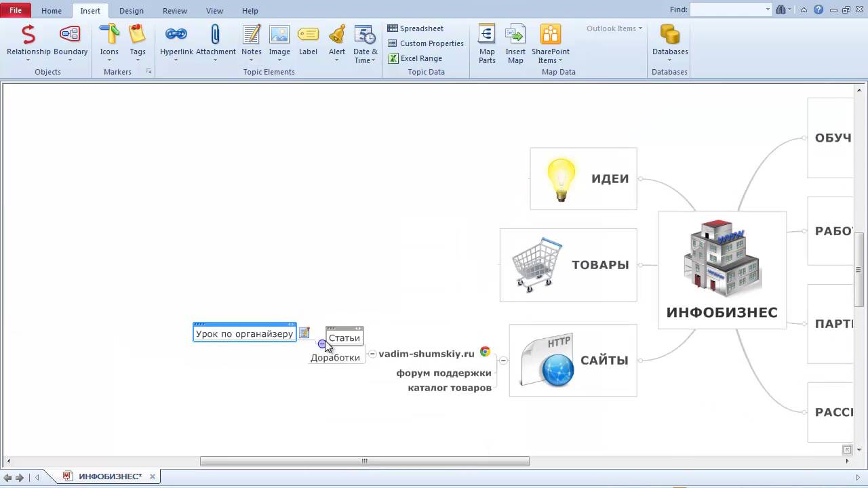The height and width of the screenshot is (488, 868).
Task: Switch to the Home tab
Action: [51, 11]
